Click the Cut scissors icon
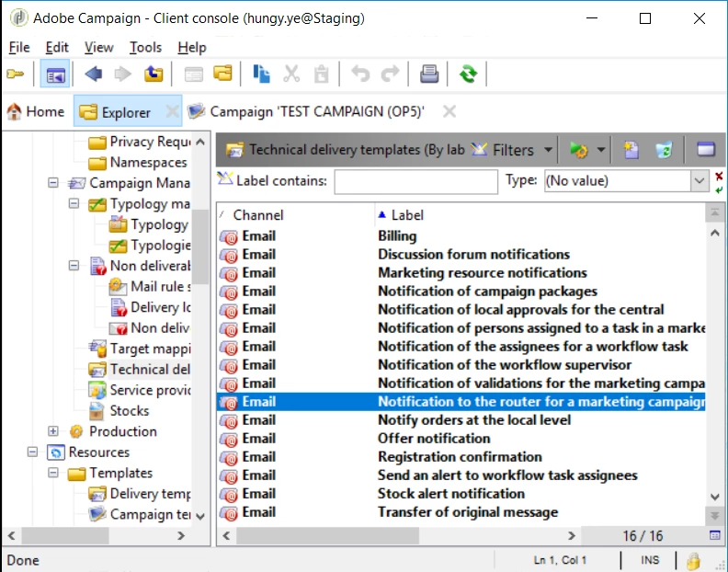The image size is (728, 572). [x=291, y=74]
